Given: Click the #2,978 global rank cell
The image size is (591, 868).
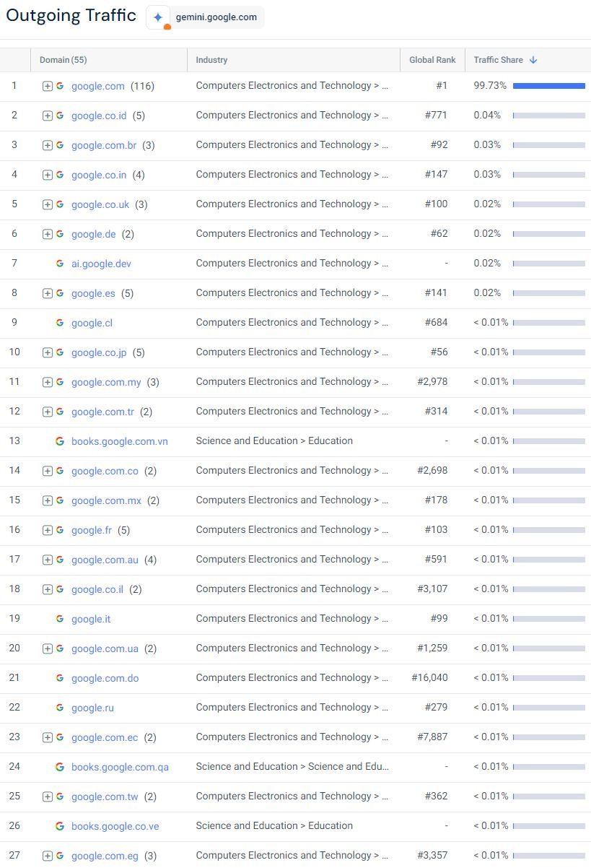Looking at the screenshot, I should tap(432, 381).
